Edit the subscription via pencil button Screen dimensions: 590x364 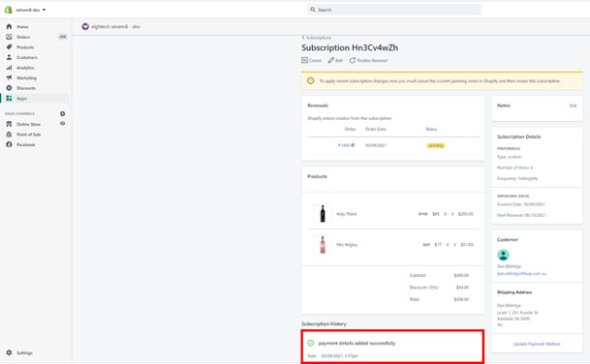coord(335,60)
